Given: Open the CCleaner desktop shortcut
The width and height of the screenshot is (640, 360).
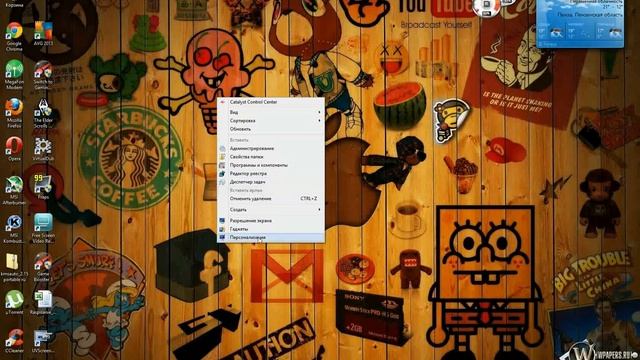Looking at the screenshot, I should (x=14, y=341).
